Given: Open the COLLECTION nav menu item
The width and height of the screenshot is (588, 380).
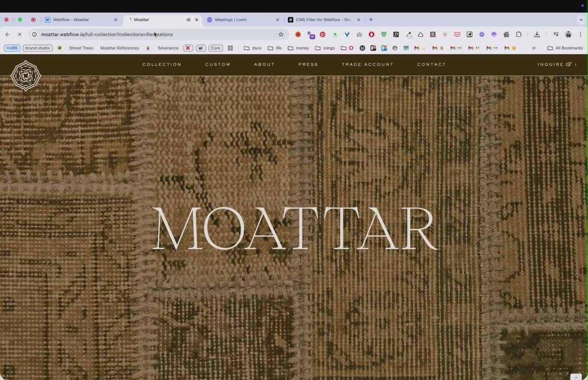Looking at the screenshot, I should [x=161, y=64].
